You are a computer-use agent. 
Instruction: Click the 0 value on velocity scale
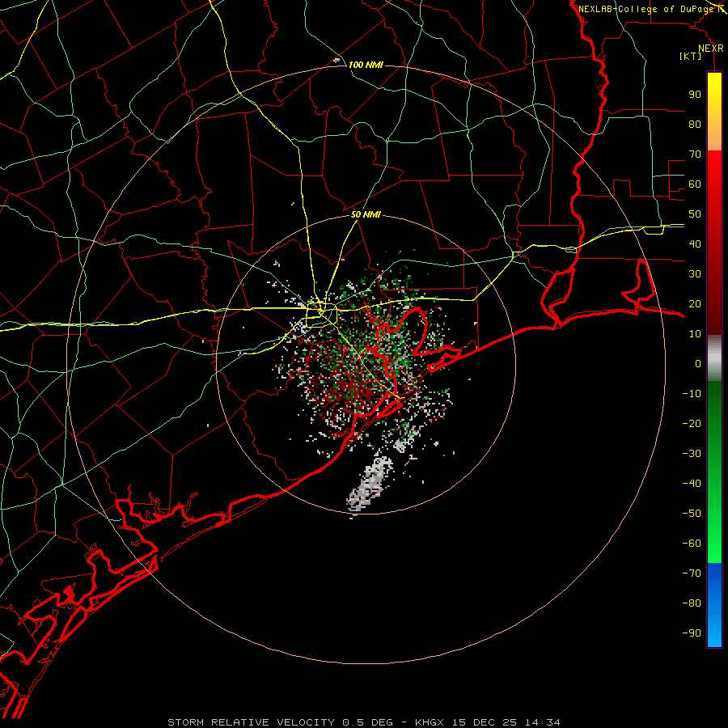pos(698,363)
